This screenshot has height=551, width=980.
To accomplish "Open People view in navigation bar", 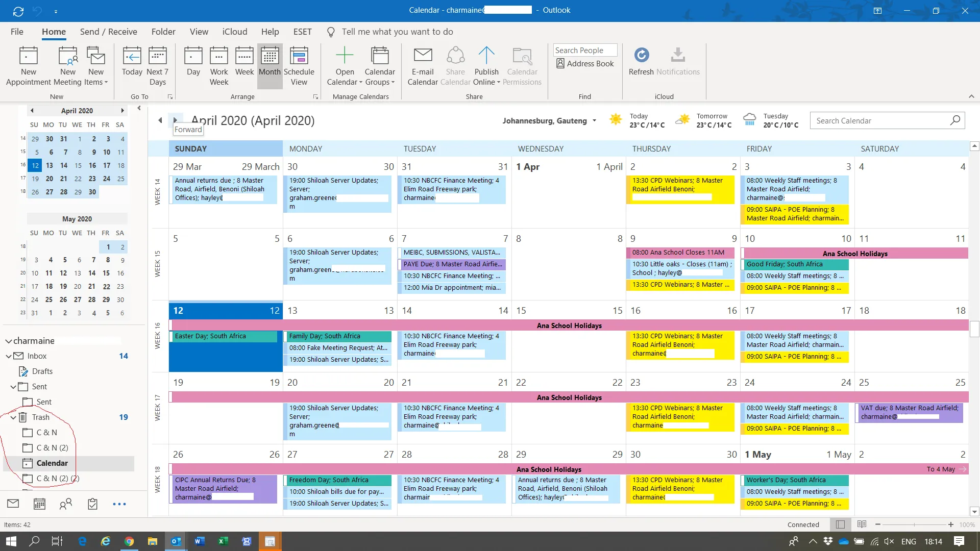I will 65,504.
